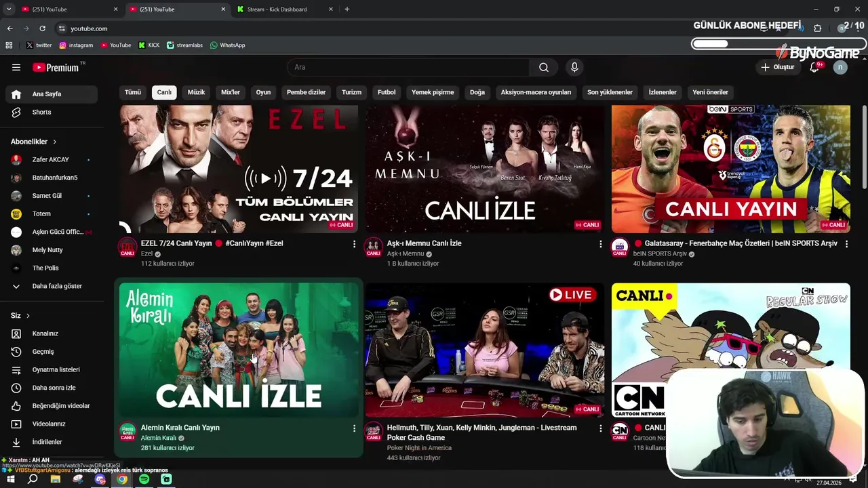Open the streamlabs bookmark
868x488 pixels.
pyautogui.click(x=184, y=45)
